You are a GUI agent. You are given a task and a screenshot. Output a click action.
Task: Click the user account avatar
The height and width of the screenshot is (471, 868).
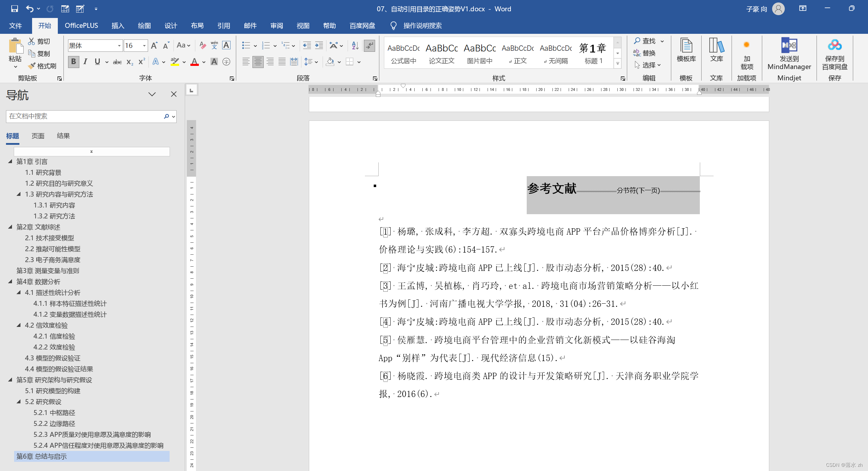pyautogui.click(x=778, y=9)
